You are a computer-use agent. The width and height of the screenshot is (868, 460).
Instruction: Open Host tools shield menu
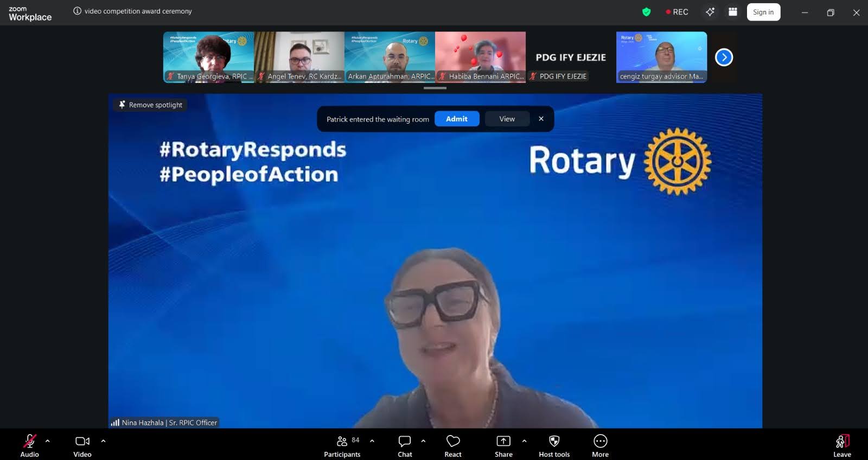point(554,445)
